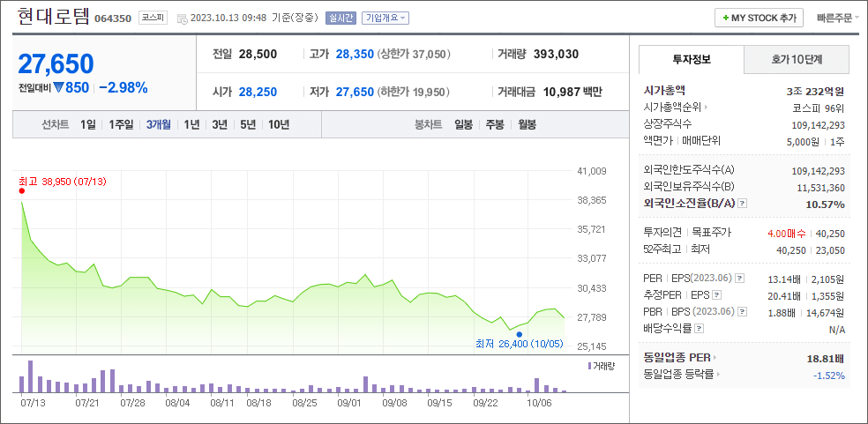
Task: Click the -2.98% change rate
Action: pos(123,87)
